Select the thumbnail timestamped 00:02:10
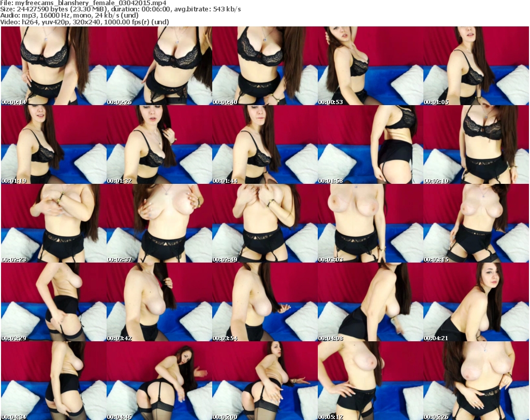Viewport: 530px width, 420px height. tap(476, 144)
